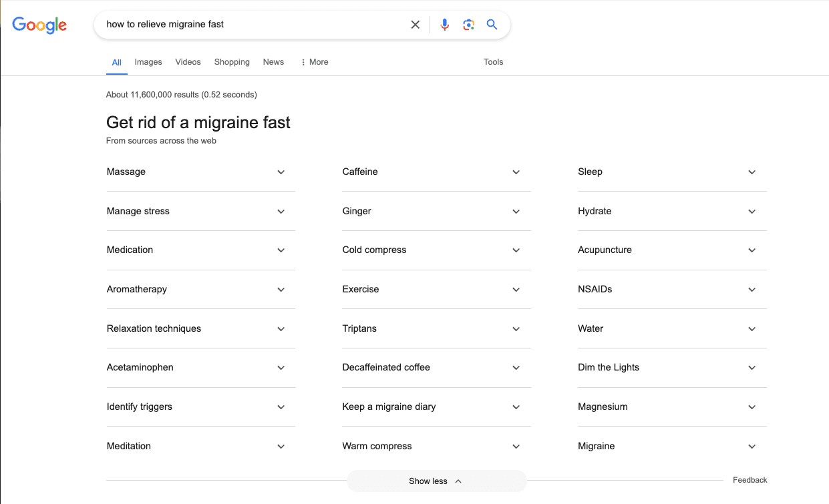829x504 pixels.
Task: Open the Videos results tab
Action: tap(188, 61)
